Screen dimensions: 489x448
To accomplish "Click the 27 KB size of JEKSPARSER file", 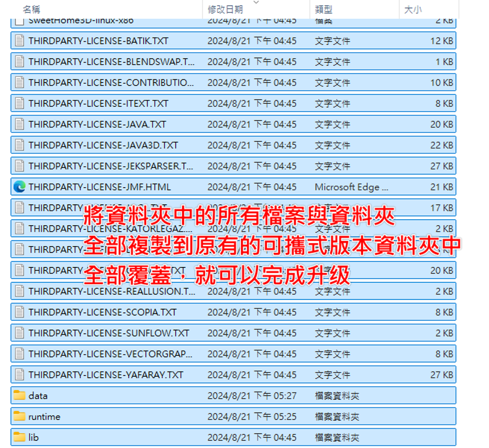I will click(442, 166).
